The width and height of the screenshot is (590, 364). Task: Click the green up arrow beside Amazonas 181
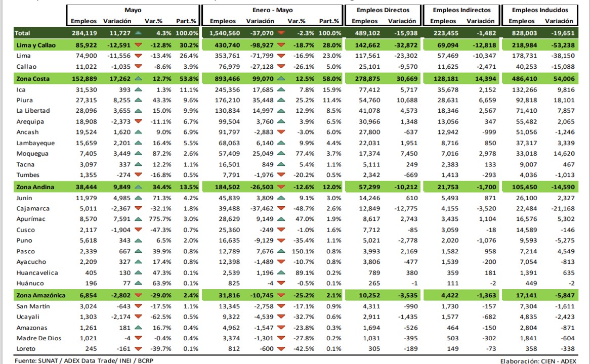138,328
